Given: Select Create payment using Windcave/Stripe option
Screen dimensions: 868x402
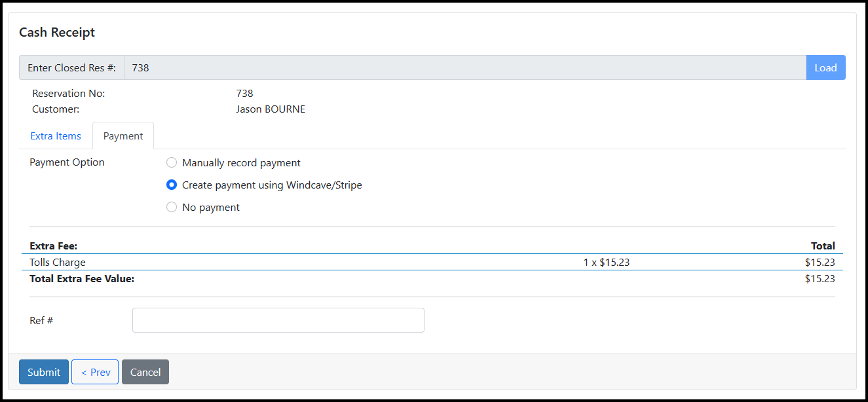Looking at the screenshot, I should 172,185.
